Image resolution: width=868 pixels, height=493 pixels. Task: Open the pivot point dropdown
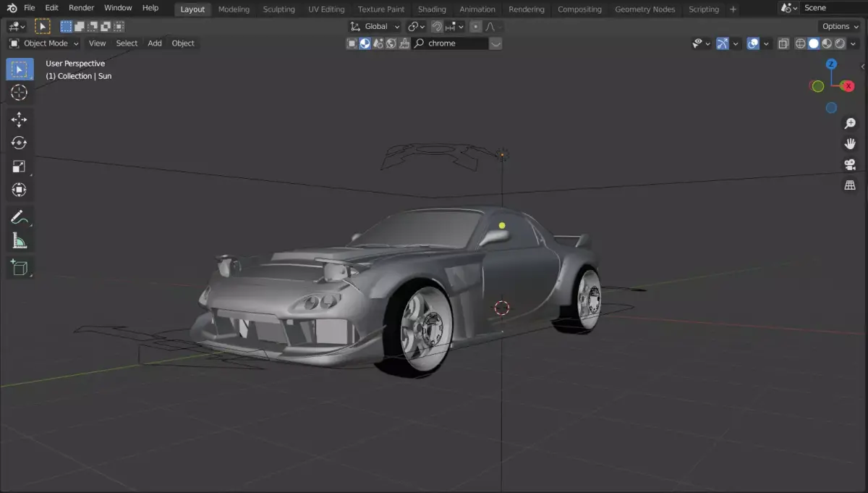[416, 26]
